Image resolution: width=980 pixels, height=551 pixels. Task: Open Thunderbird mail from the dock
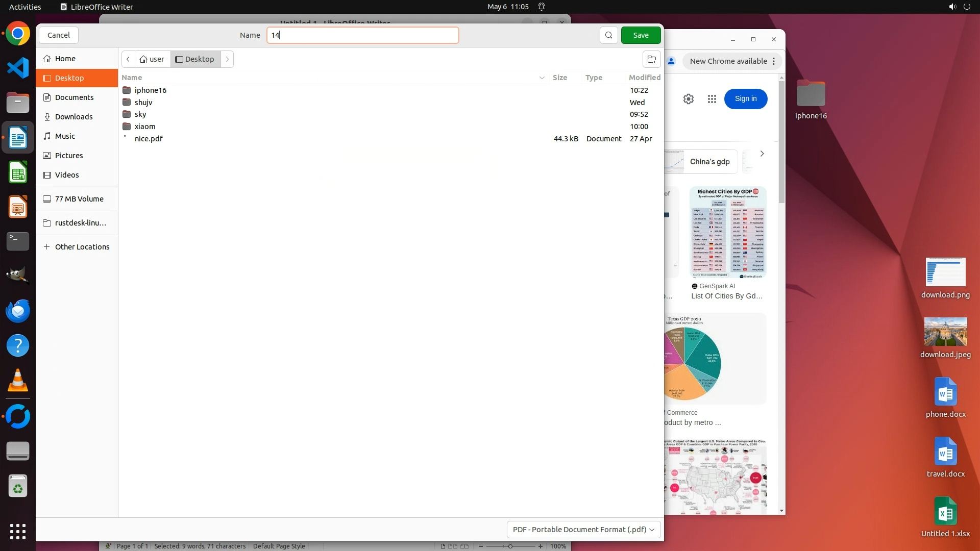click(x=18, y=311)
